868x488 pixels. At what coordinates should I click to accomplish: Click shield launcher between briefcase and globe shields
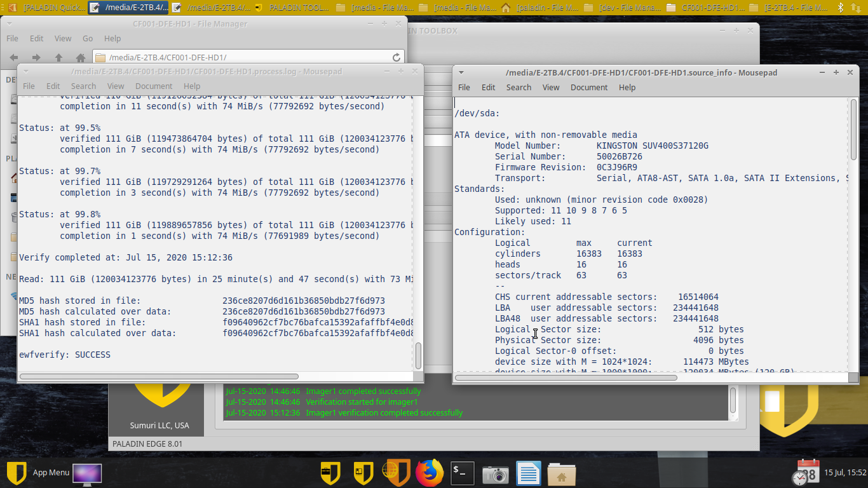pyautogui.click(x=363, y=473)
